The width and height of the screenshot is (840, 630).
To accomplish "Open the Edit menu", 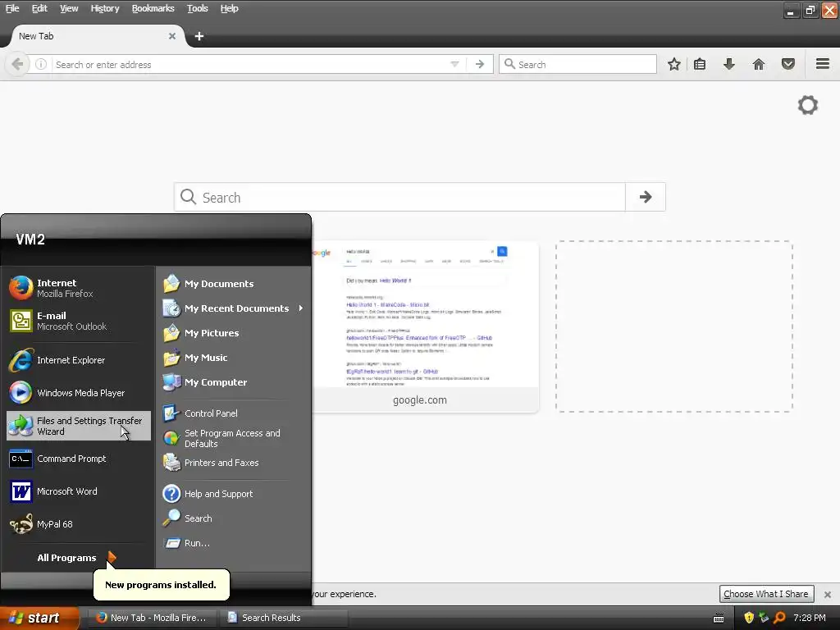I will [39, 8].
